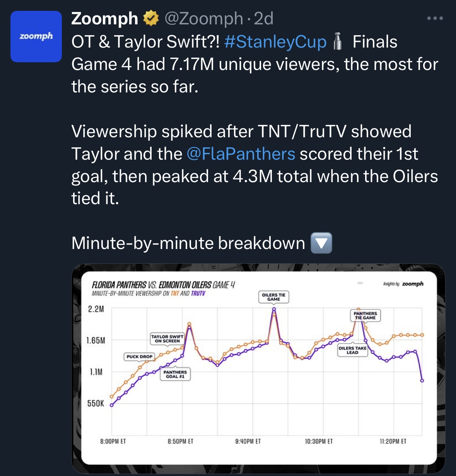Open the #StanleyCup hashtag link
Screen dimensions: 456x476
[x=275, y=42]
